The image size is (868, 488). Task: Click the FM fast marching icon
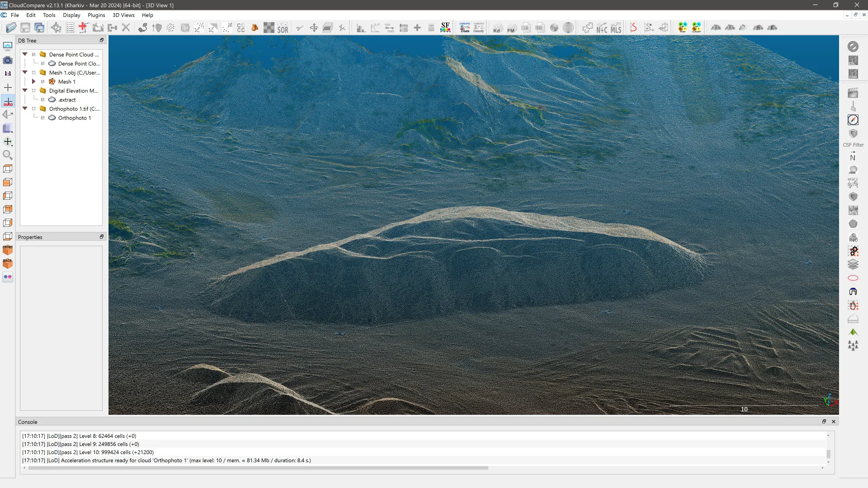tap(511, 28)
